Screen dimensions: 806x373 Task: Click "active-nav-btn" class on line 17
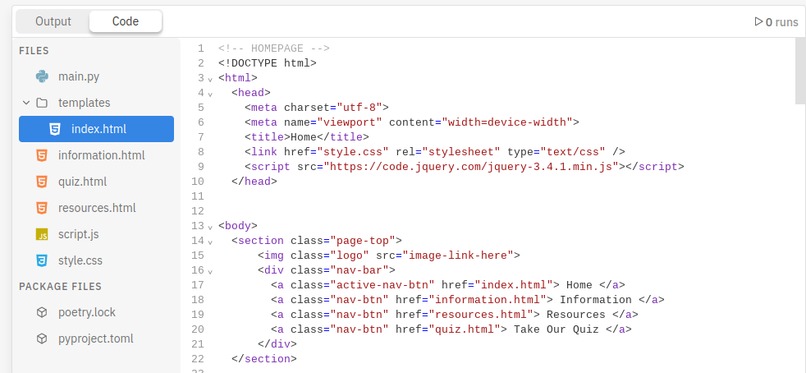(381, 285)
